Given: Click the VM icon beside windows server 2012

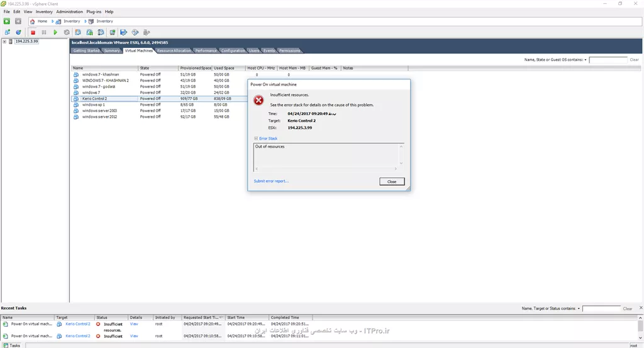Looking at the screenshot, I should pyautogui.click(x=76, y=116).
